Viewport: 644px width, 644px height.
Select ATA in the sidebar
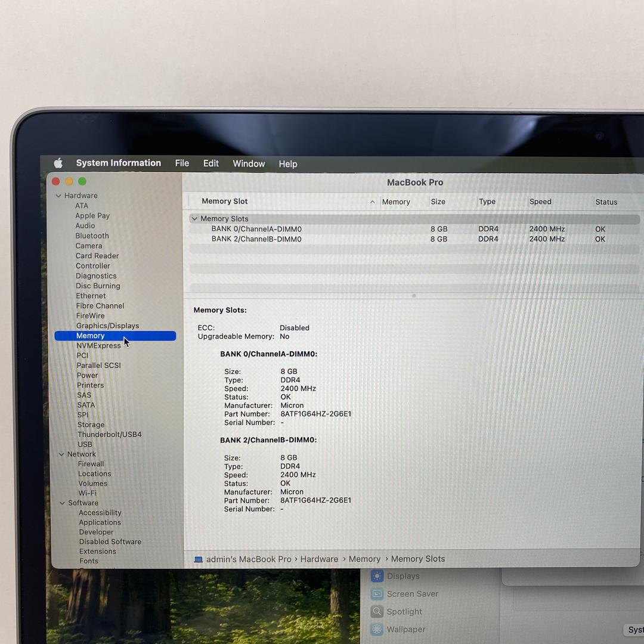[82, 206]
